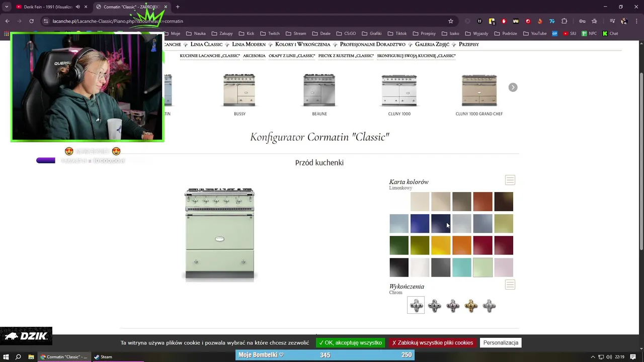Open the Podróże bookmarks folder
This screenshot has height=362, width=644.
click(x=506, y=34)
